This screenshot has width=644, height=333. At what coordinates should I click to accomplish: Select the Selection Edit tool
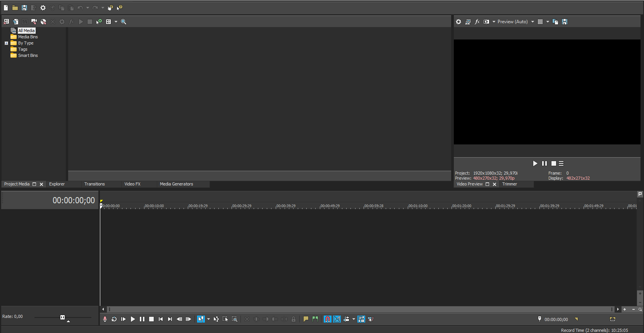pyautogui.click(x=225, y=319)
